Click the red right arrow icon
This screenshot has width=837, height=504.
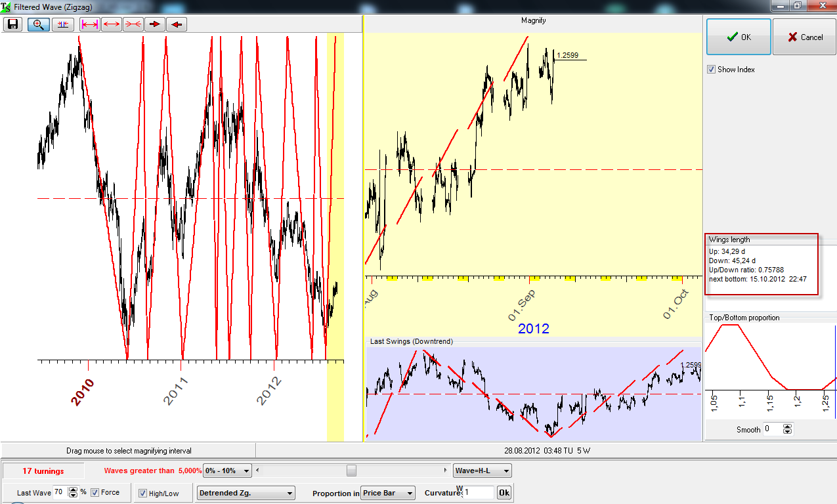click(x=154, y=24)
